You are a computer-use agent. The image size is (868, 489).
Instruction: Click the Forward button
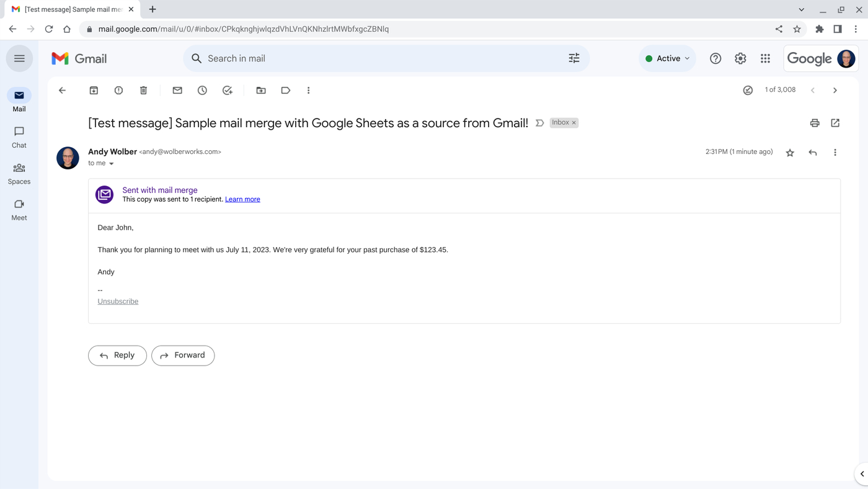pos(183,355)
